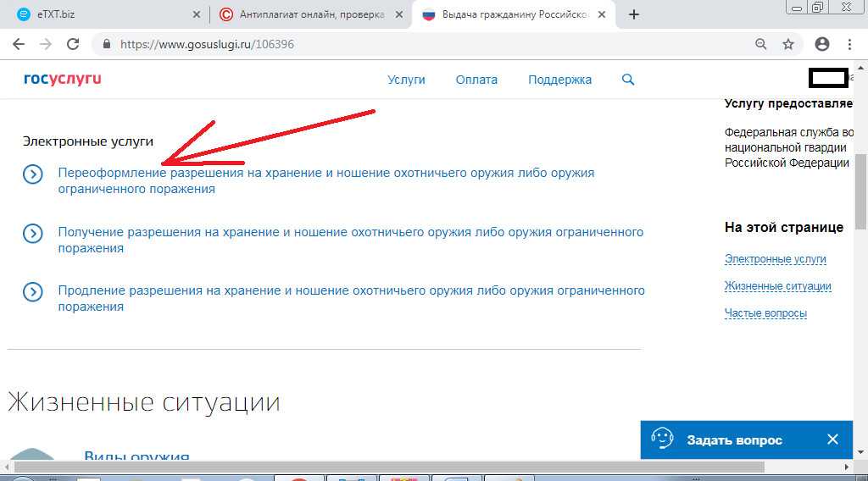
Task: Click the zoom magnifier in address bar
Action: 761,44
